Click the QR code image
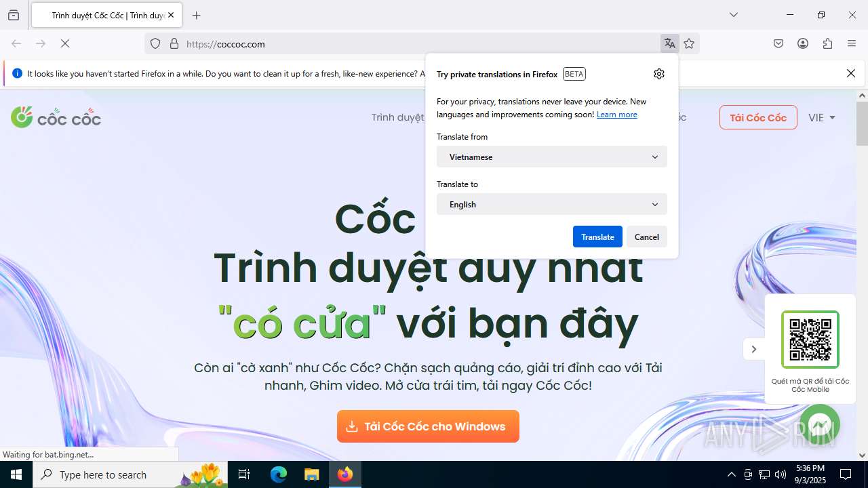868x488 pixels. [810, 339]
